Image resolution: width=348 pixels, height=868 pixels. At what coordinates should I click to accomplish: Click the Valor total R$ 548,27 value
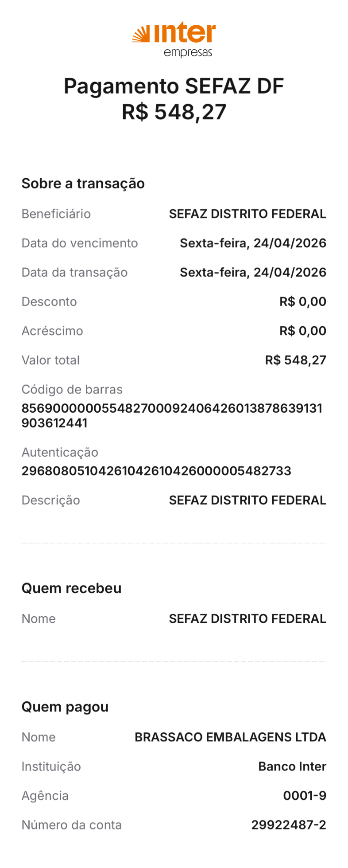click(x=296, y=360)
